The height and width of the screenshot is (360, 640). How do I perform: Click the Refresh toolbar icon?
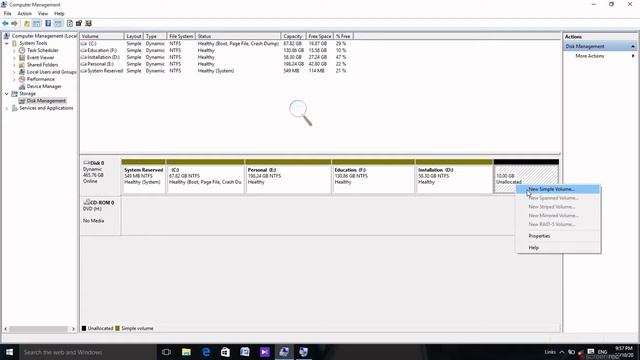tap(70, 23)
